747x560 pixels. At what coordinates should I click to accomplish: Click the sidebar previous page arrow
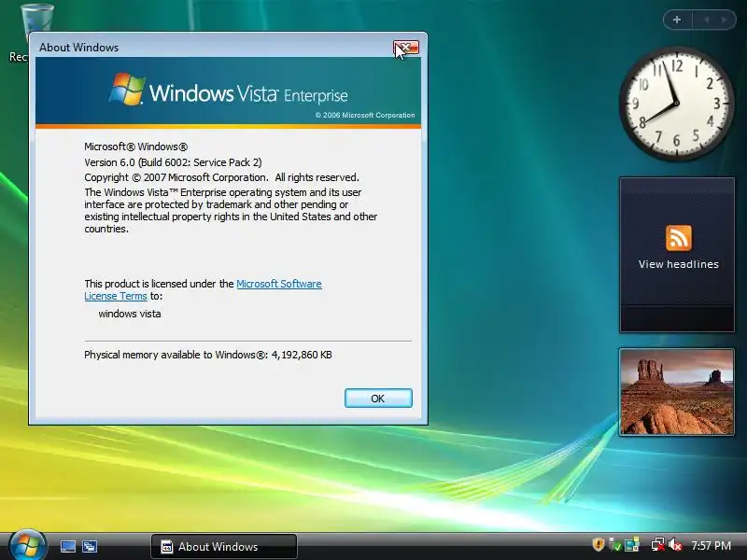point(707,20)
